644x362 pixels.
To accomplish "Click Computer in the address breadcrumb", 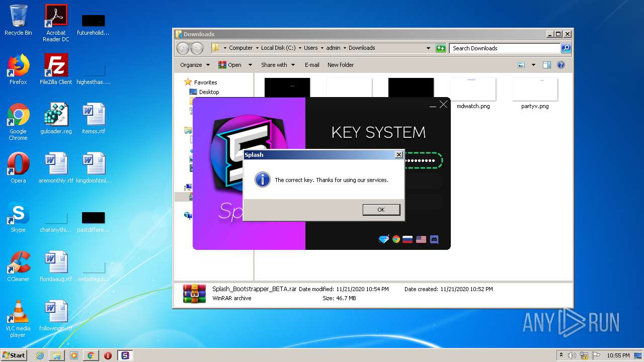I will click(240, 48).
